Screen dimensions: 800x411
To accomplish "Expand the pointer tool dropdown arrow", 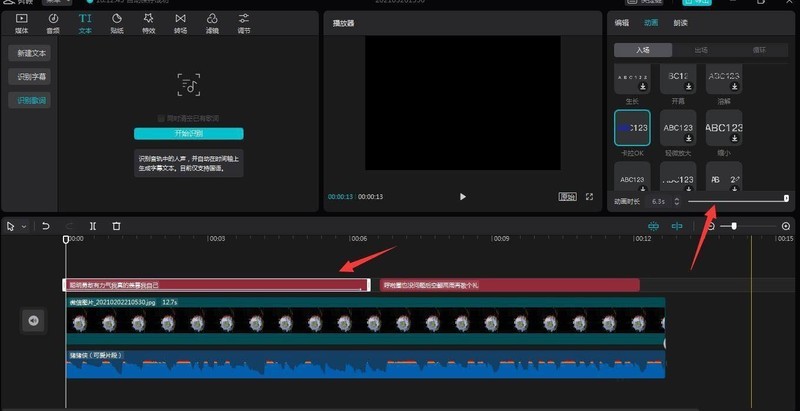I will click(x=24, y=227).
